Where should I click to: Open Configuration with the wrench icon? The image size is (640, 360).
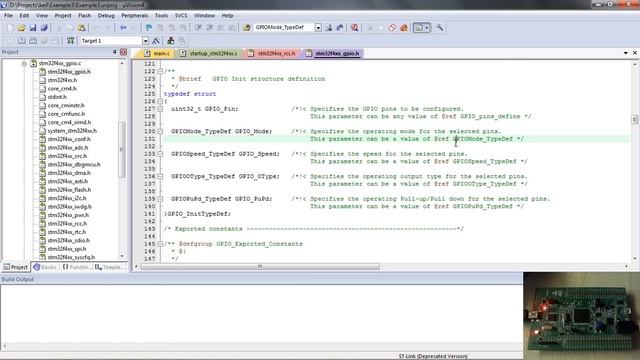coord(440,28)
